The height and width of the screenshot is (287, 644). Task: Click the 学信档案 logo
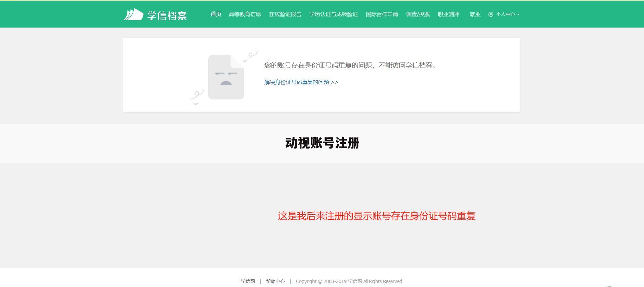point(155,15)
